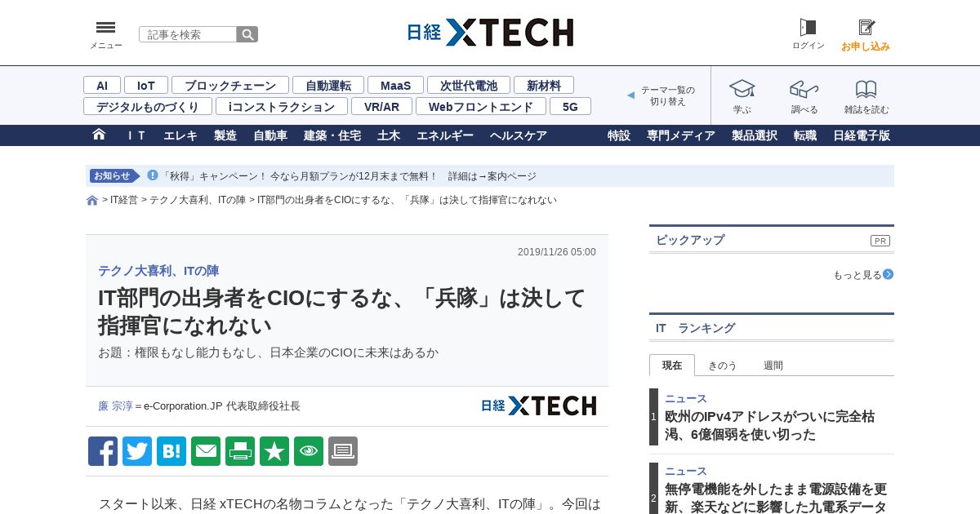The width and height of the screenshot is (980, 514).
Task: Select the デジタルものづくり theme tag
Action: 148,106
